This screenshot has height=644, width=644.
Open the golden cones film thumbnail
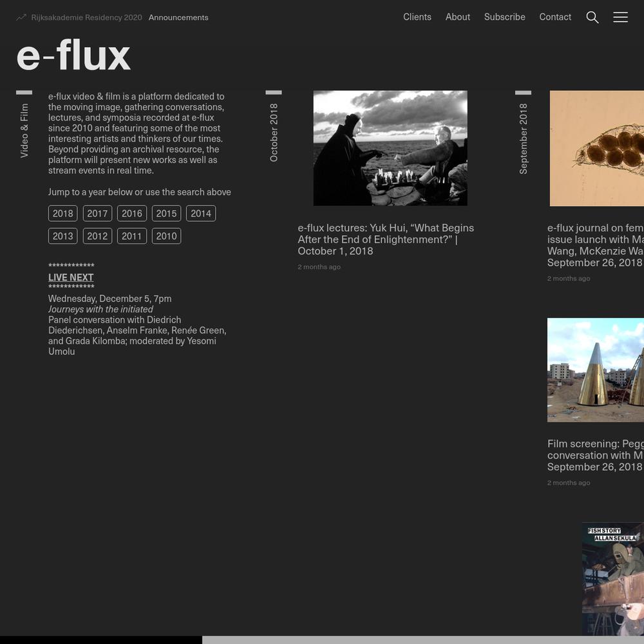[596, 370]
